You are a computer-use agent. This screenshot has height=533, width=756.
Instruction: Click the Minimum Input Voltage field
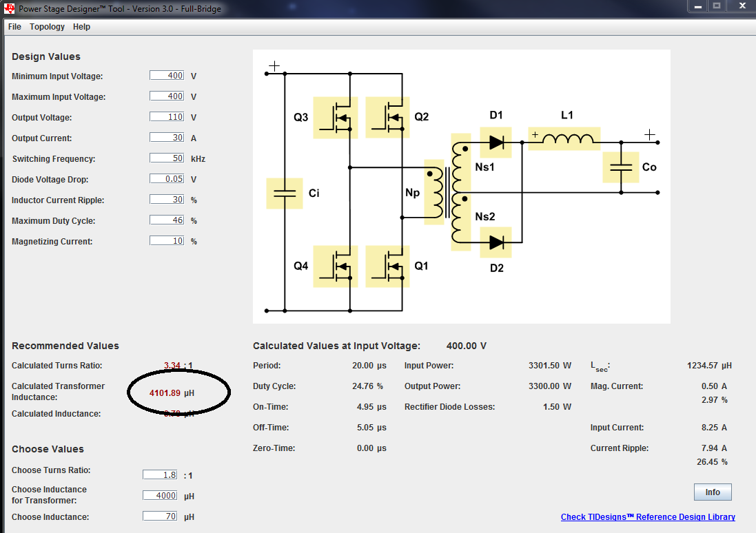(x=167, y=76)
